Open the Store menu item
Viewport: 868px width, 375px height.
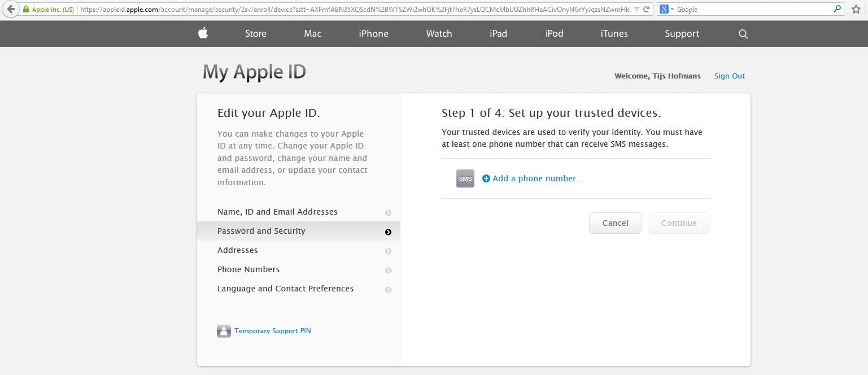[x=255, y=34]
